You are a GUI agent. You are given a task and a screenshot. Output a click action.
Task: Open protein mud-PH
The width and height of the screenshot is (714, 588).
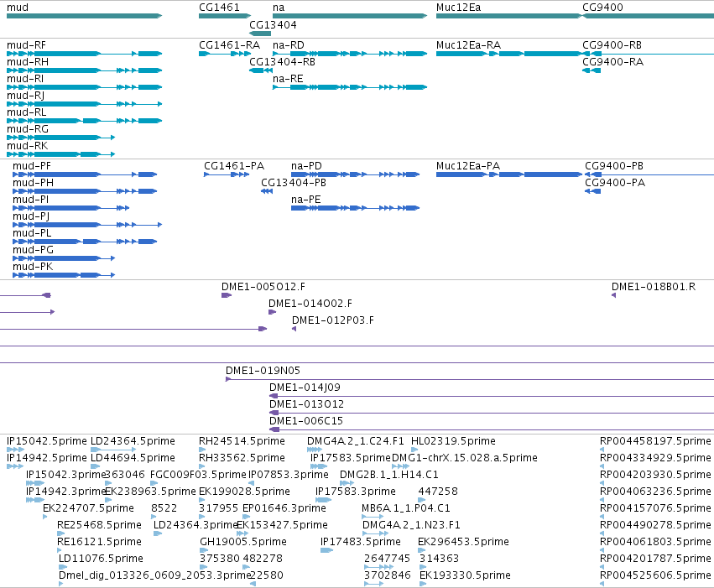(x=85, y=191)
